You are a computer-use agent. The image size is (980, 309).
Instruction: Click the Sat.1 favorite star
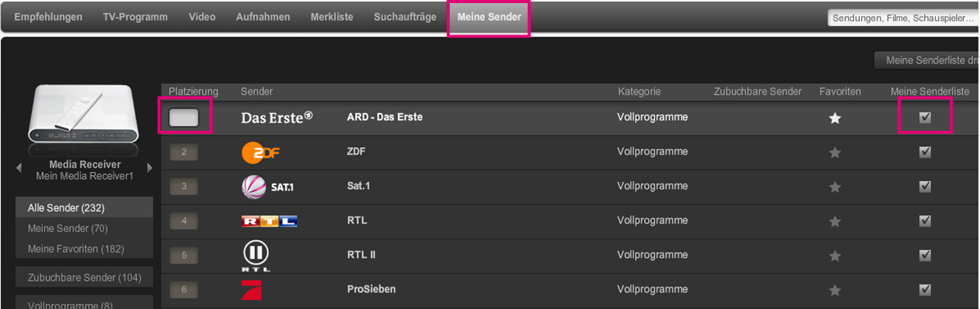coord(835,187)
